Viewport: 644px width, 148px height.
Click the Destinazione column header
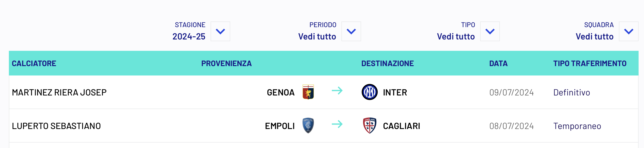click(x=387, y=63)
